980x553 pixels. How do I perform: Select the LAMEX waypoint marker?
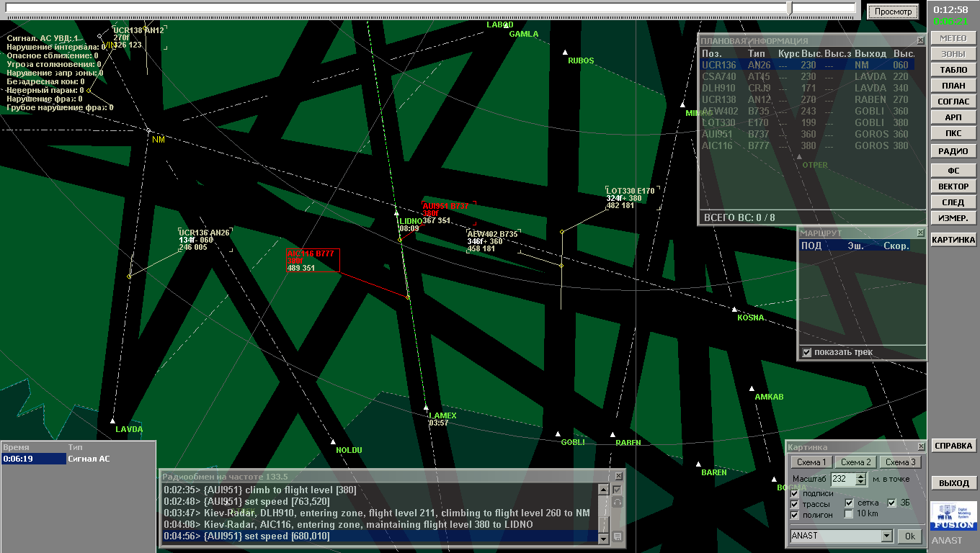pyautogui.click(x=426, y=407)
